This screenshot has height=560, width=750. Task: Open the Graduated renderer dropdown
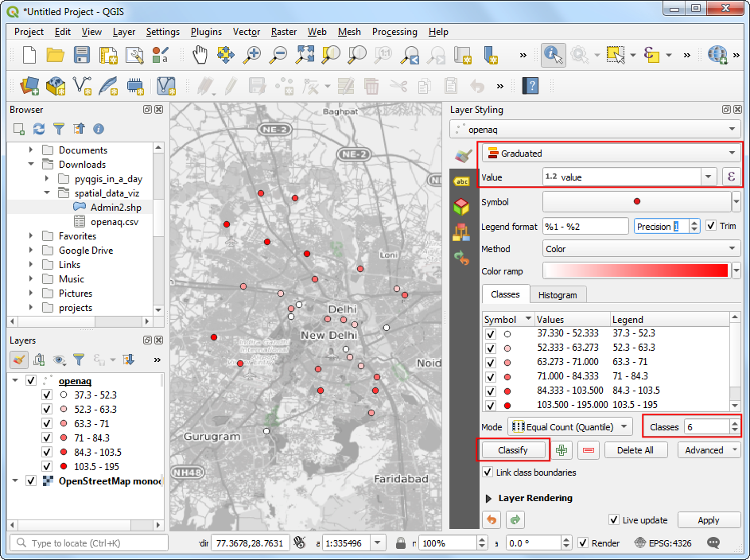(611, 154)
